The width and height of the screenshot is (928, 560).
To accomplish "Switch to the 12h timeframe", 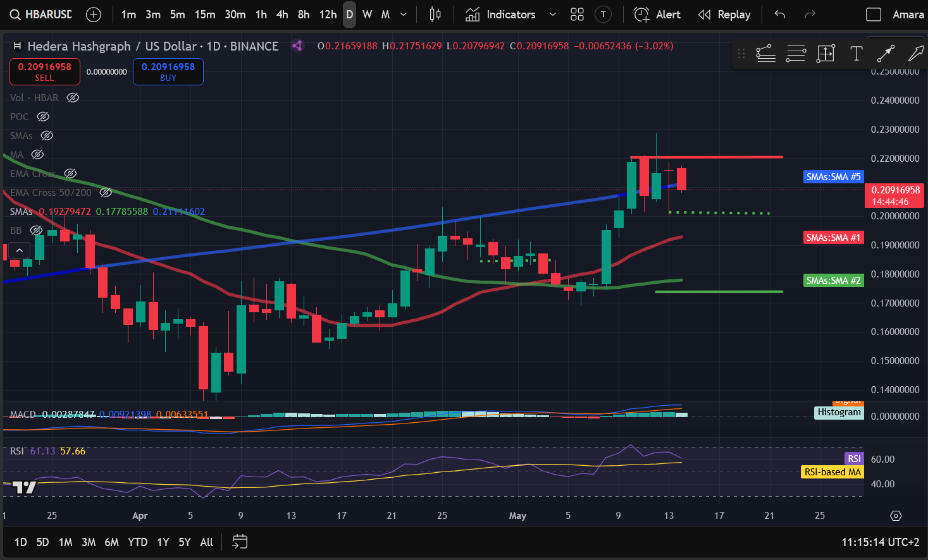I will (x=328, y=14).
